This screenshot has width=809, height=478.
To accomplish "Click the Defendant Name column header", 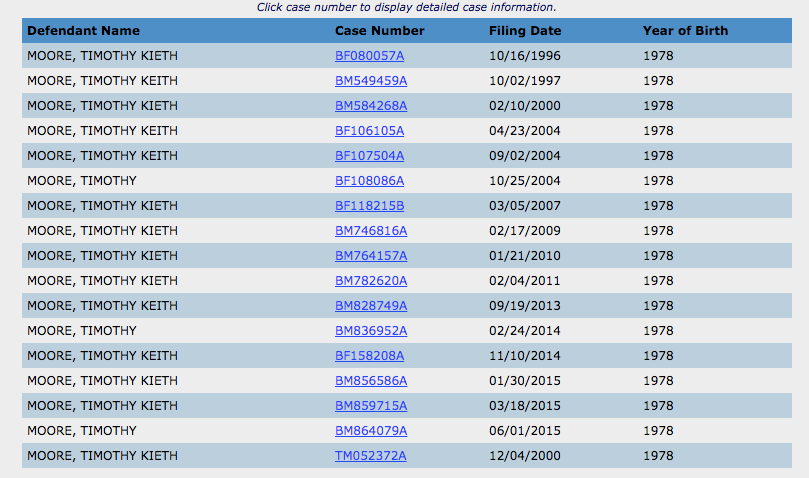I will click(x=83, y=31).
